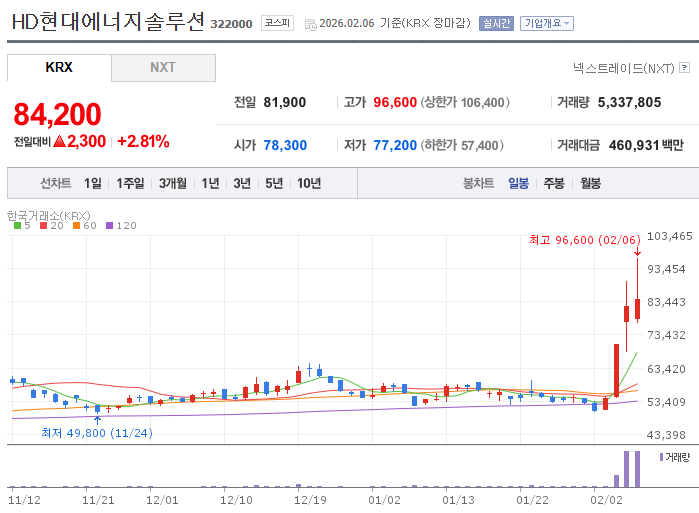Click the purple 120-day moving average swatch
The width and height of the screenshot is (699, 513).
click(x=109, y=226)
